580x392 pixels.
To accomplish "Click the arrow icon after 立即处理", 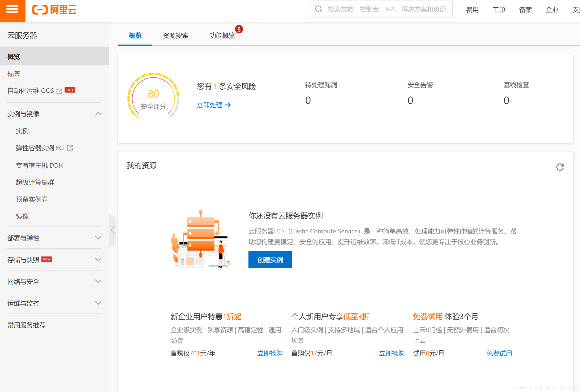I will (228, 105).
